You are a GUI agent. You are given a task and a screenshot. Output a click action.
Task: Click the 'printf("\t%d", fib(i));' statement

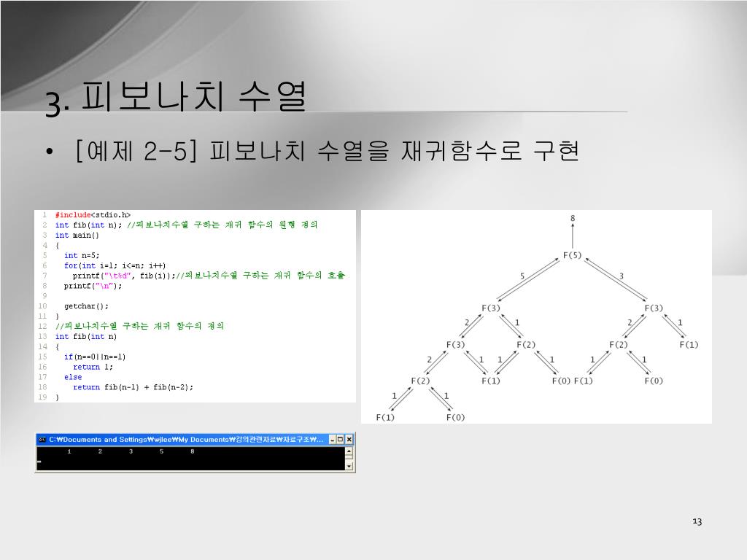pos(124,276)
